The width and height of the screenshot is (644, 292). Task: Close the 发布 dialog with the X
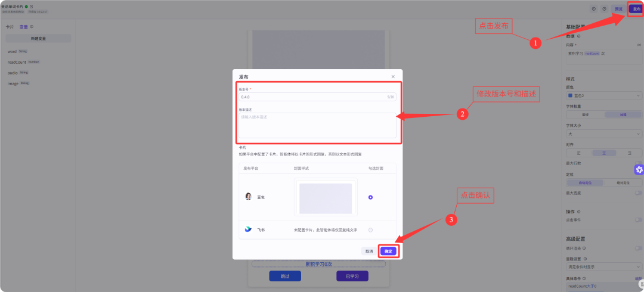pyautogui.click(x=392, y=77)
